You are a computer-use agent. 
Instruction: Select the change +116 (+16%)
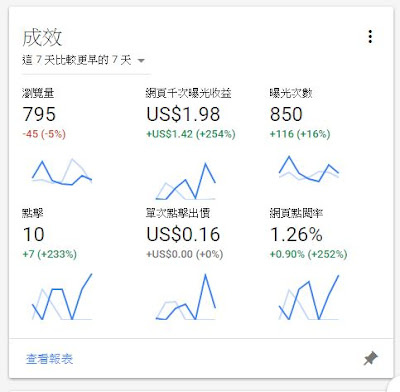pos(300,134)
